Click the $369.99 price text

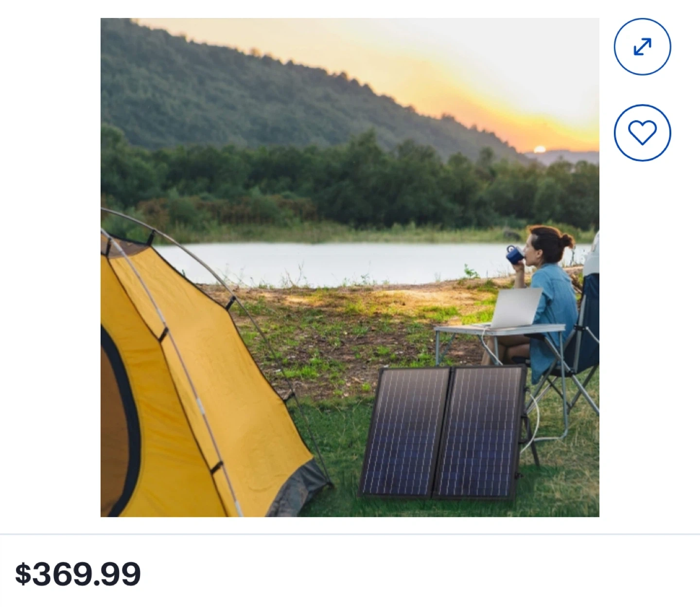tap(78, 574)
